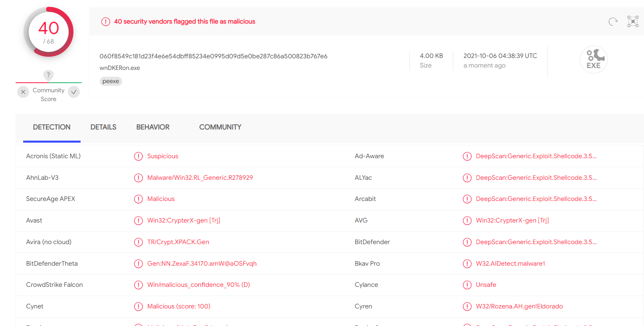The height and width of the screenshot is (326, 644).
Task: Select the file SHA-256 hash text
Action: [x=213, y=56]
